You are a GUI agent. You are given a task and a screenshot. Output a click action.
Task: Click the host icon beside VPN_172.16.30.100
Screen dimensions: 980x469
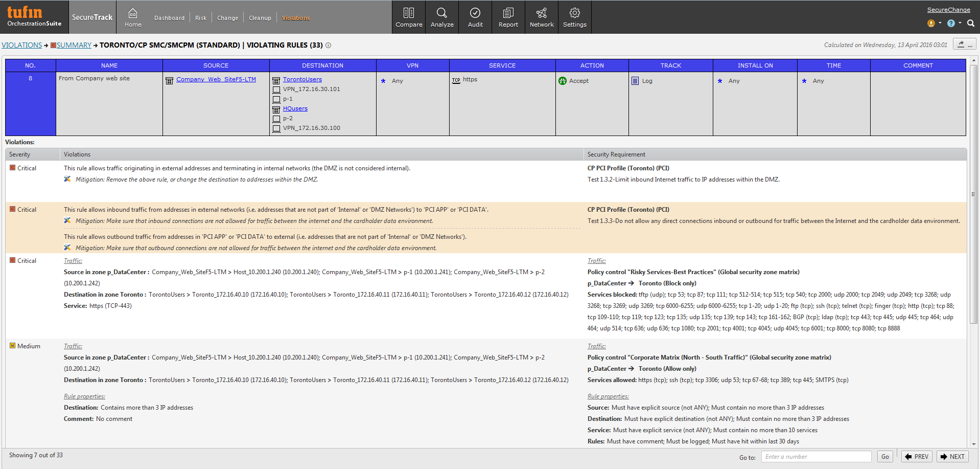[276, 128]
